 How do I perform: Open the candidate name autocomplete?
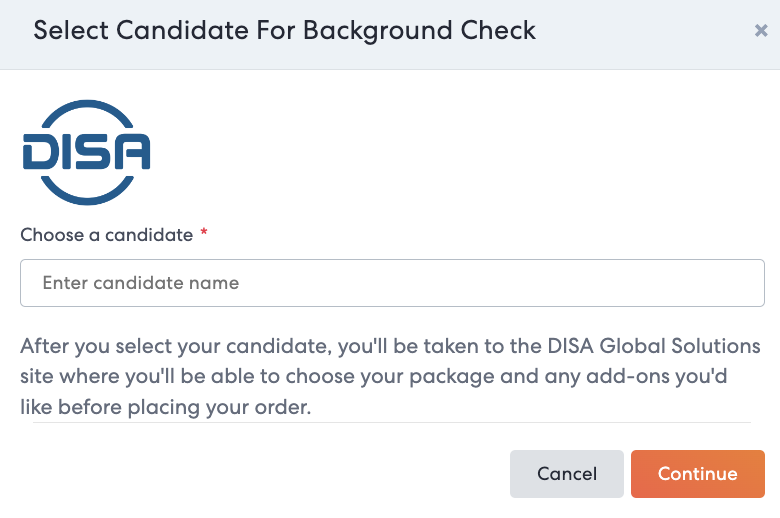pos(392,283)
